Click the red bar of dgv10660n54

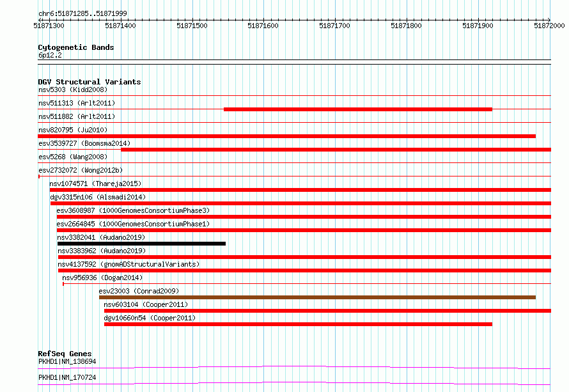[x=298, y=324]
